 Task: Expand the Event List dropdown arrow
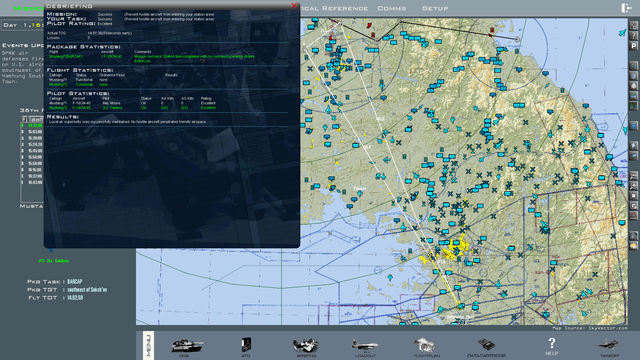[202, 61]
